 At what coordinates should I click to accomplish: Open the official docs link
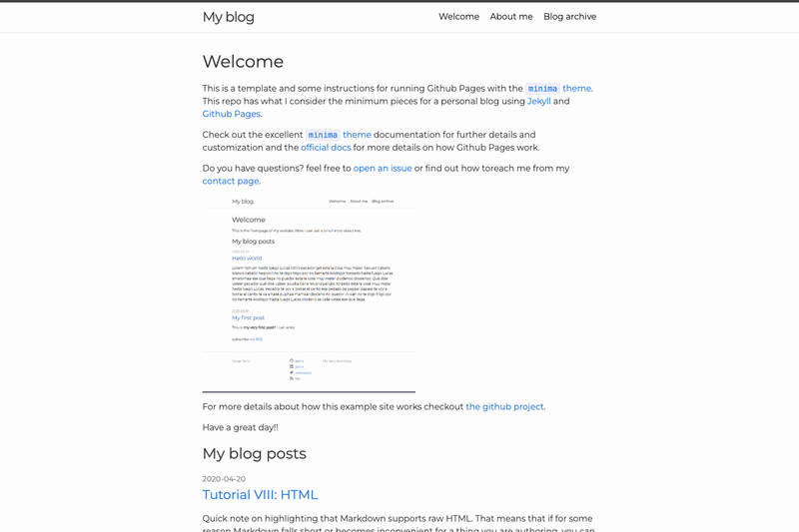326,147
